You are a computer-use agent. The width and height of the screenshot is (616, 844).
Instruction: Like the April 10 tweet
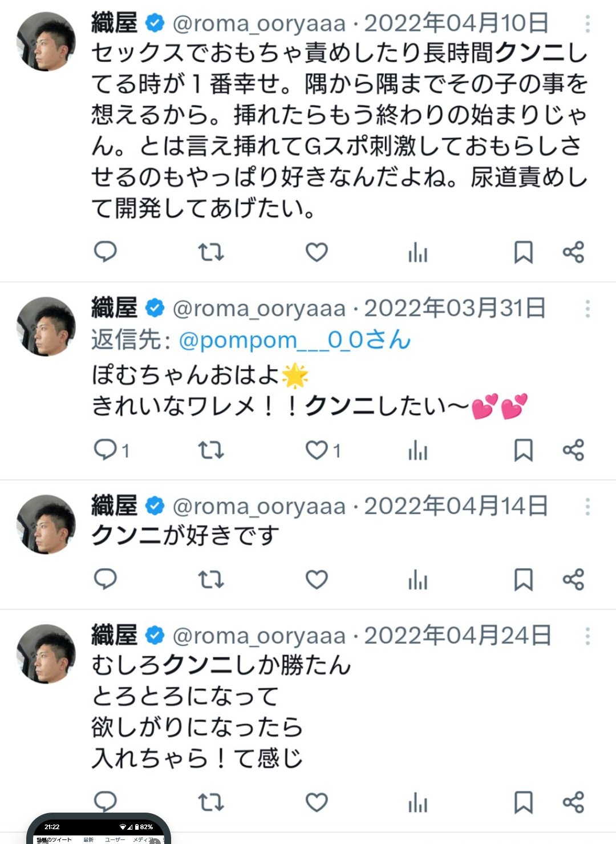click(x=317, y=252)
